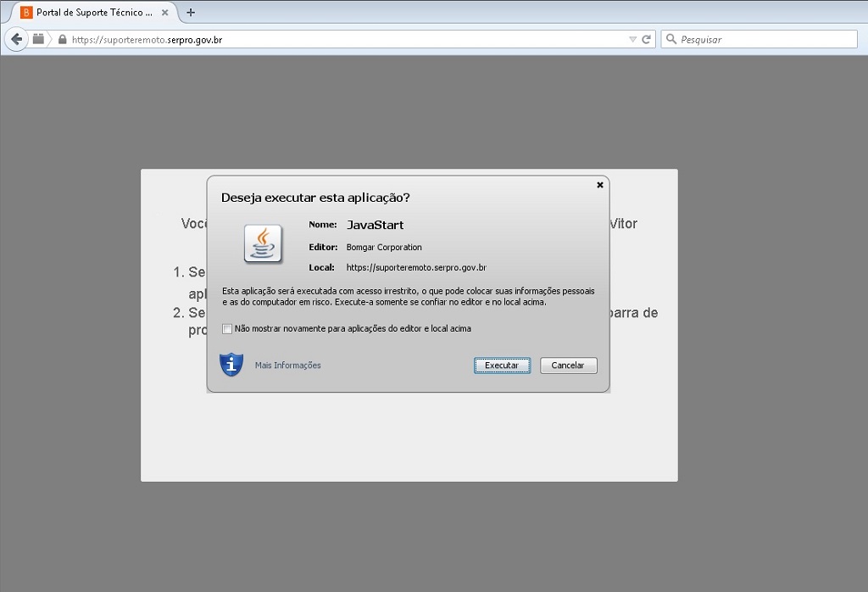Open a new tab with the plus button
868x592 pixels.
click(191, 12)
